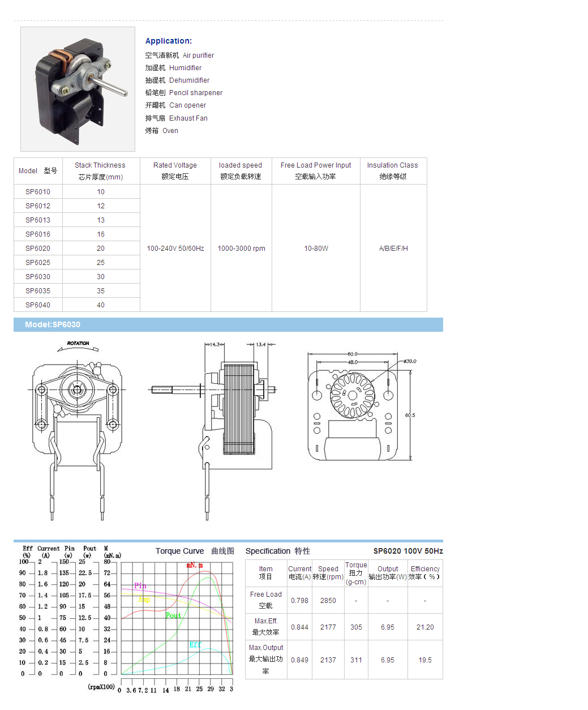
Task: Select model SP6035 in the table
Action: (38, 291)
